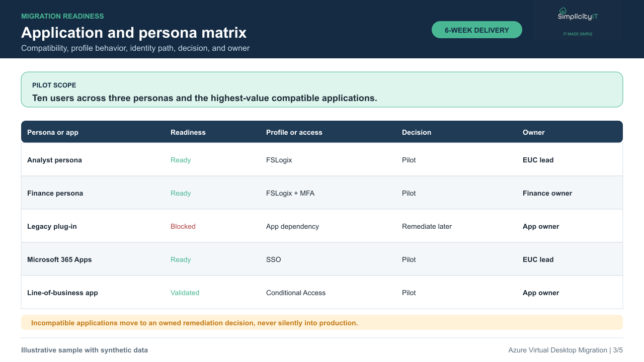Click the Validated status cell
The height and width of the screenshot is (362, 644).
pos(185,293)
